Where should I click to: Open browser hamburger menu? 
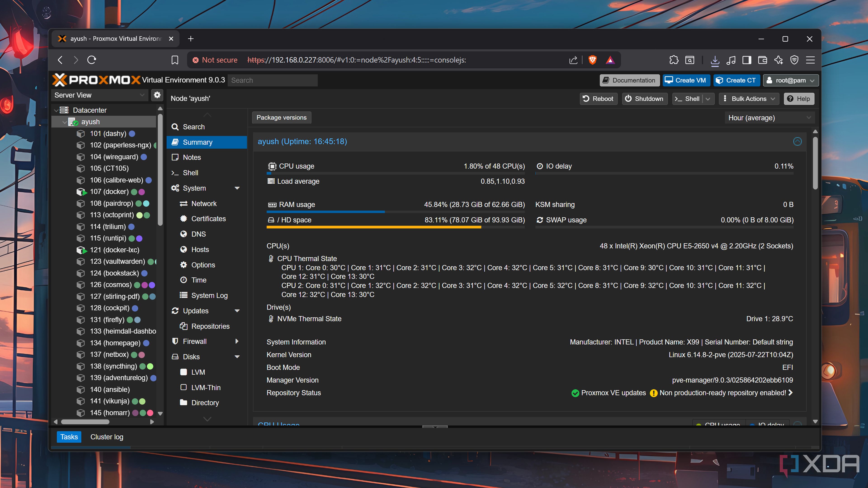pos(810,60)
